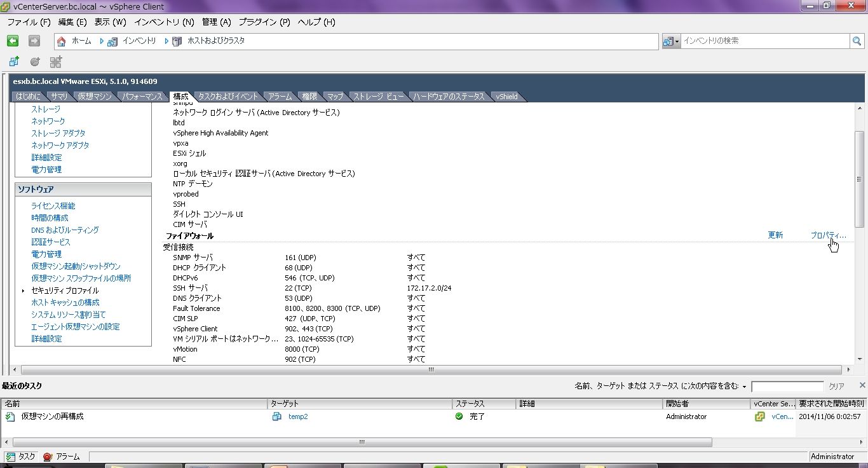Switch to the ハードウェアのステータス tab
Viewport: 868px width, 468px height.
point(449,97)
